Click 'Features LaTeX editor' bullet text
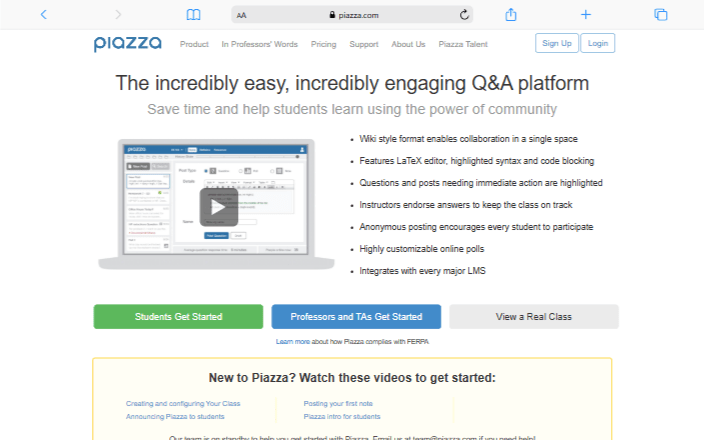704x440 pixels. point(476,161)
